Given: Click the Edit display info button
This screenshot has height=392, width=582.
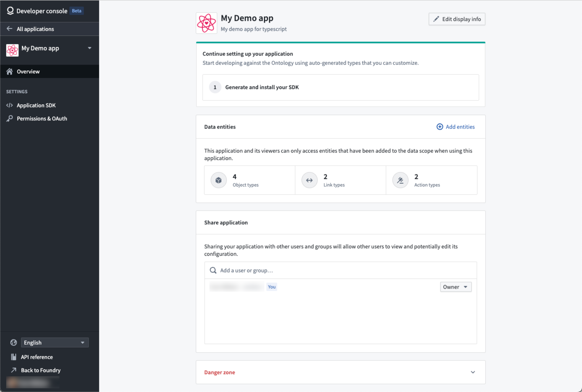Looking at the screenshot, I should coord(457,19).
